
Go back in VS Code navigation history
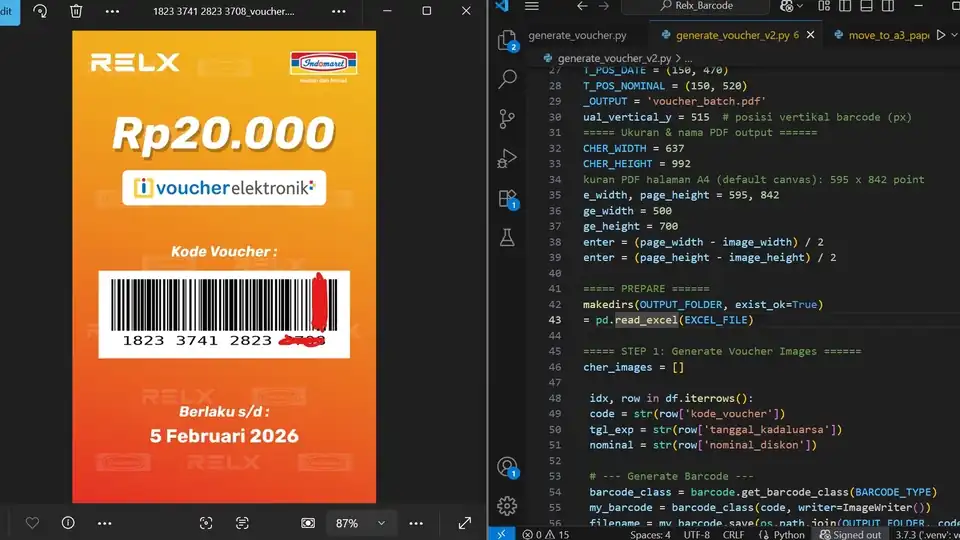click(x=582, y=6)
